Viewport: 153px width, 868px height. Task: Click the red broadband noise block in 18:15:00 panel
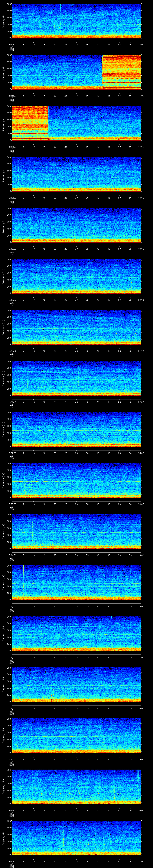pyautogui.click(x=122, y=72)
